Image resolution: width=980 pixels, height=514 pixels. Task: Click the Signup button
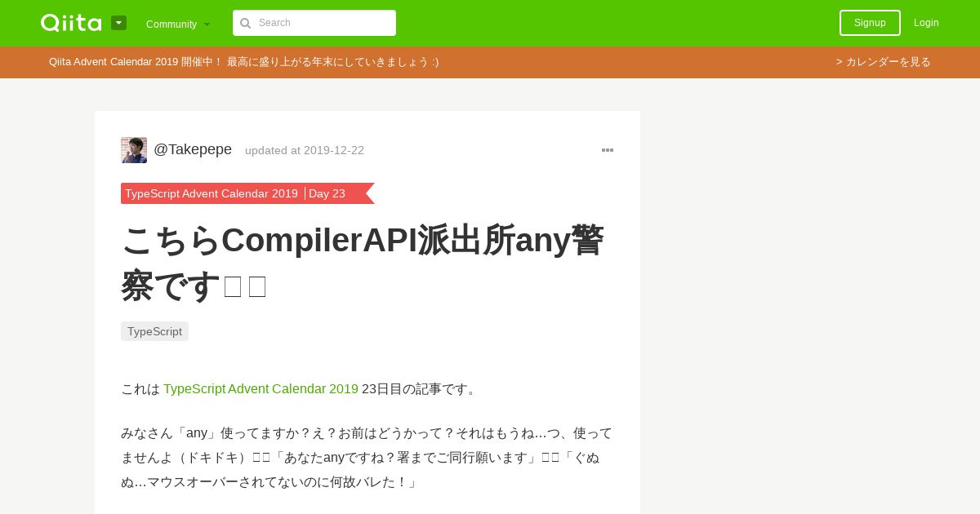pos(870,23)
